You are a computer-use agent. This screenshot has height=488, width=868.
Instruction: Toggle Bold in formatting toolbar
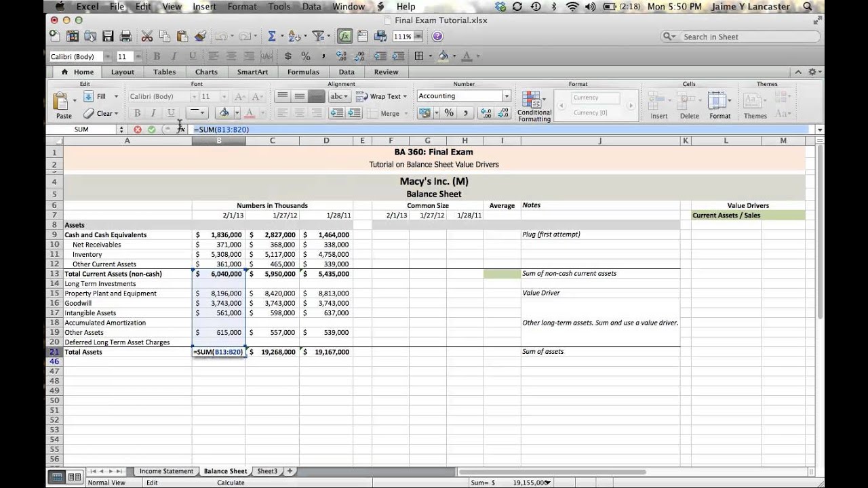157,56
